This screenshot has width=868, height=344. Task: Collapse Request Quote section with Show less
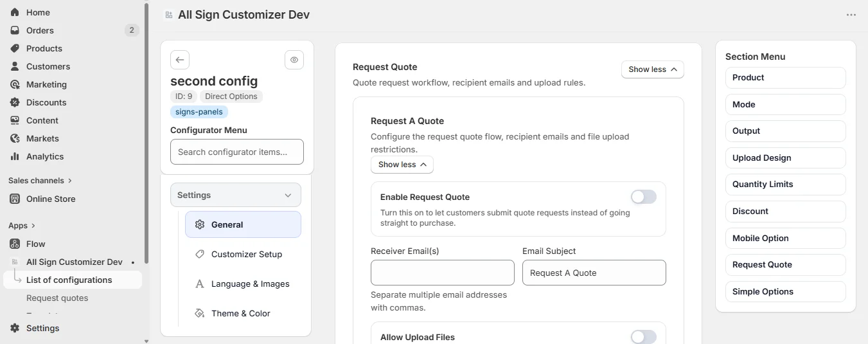[x=653, y=69]
